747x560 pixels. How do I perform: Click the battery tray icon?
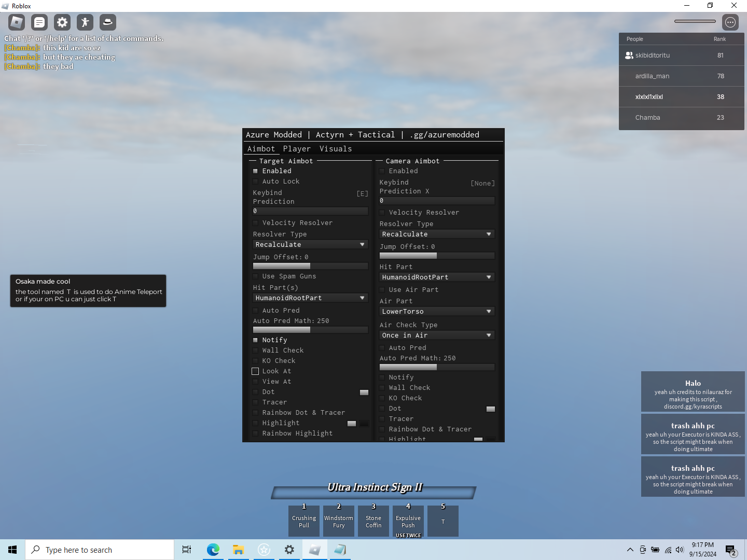pyautogui.click(x=655, y=550)
